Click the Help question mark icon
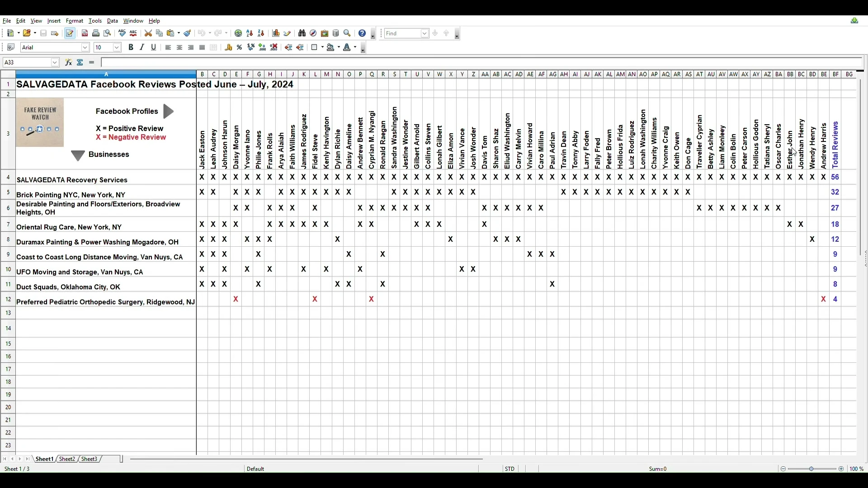Viewport: 868px width, 488px height. [x=363, y=33]
